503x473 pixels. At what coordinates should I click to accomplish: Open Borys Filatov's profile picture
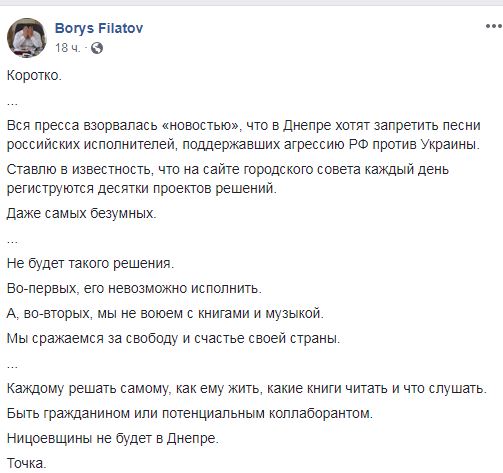click(27, 38)
